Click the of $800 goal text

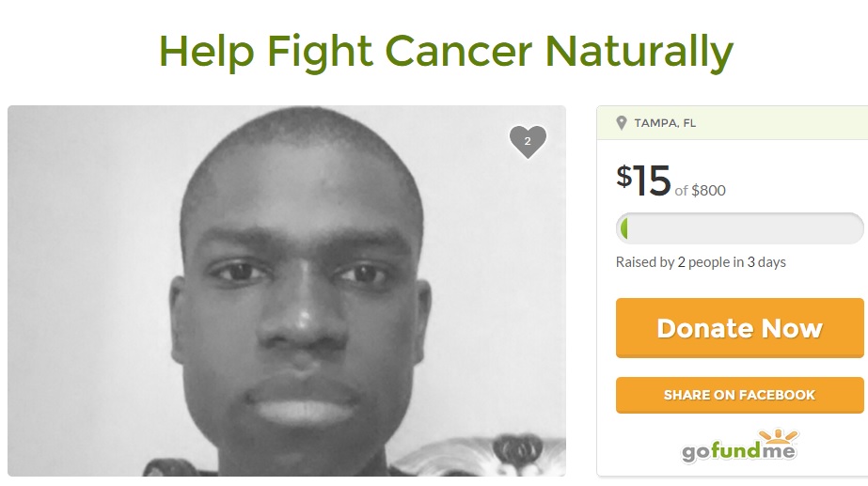tap(701, 191)
